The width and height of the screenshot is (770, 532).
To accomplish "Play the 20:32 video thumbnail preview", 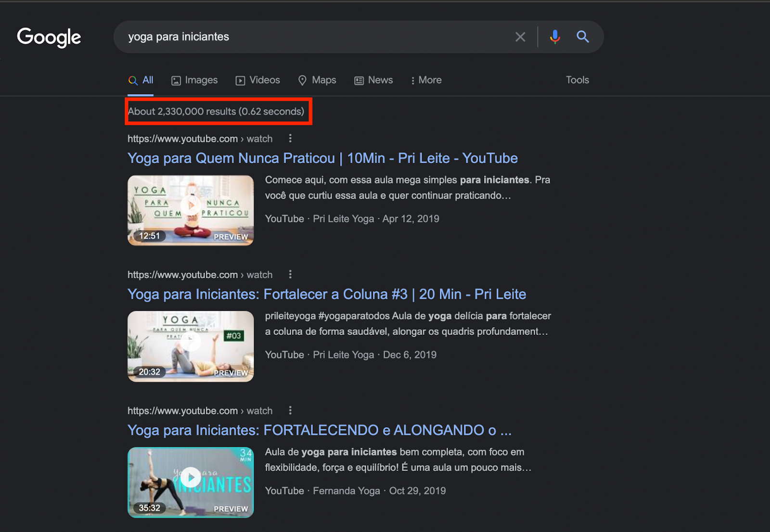I will pyautogui.click(x=191, y=346).
